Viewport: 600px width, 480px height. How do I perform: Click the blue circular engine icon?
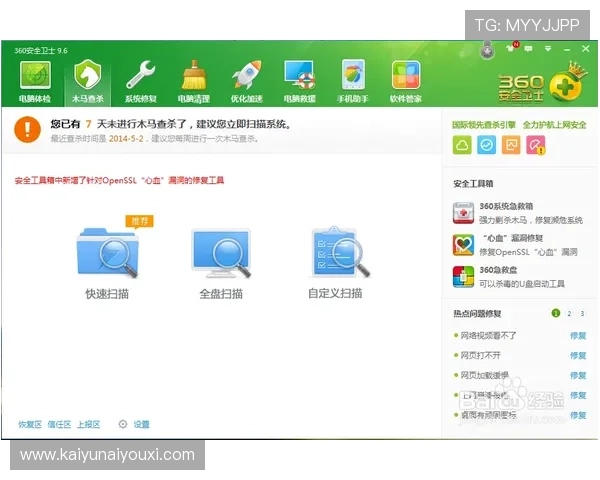pos(486,145)
